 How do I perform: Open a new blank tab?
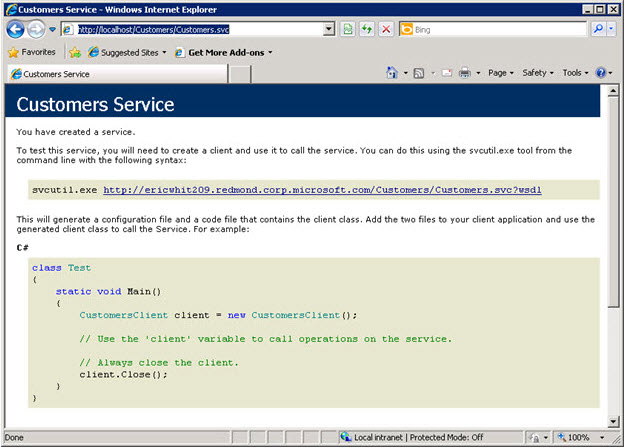tap(240, 74)
